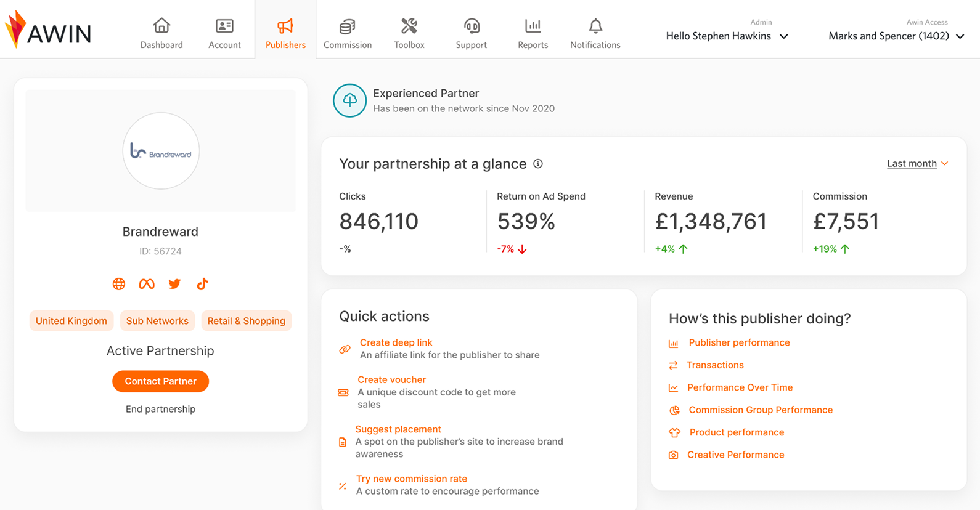Click the Sub Networks tag
The width and height of the screenshot is (980, 510).
(157, 321)
